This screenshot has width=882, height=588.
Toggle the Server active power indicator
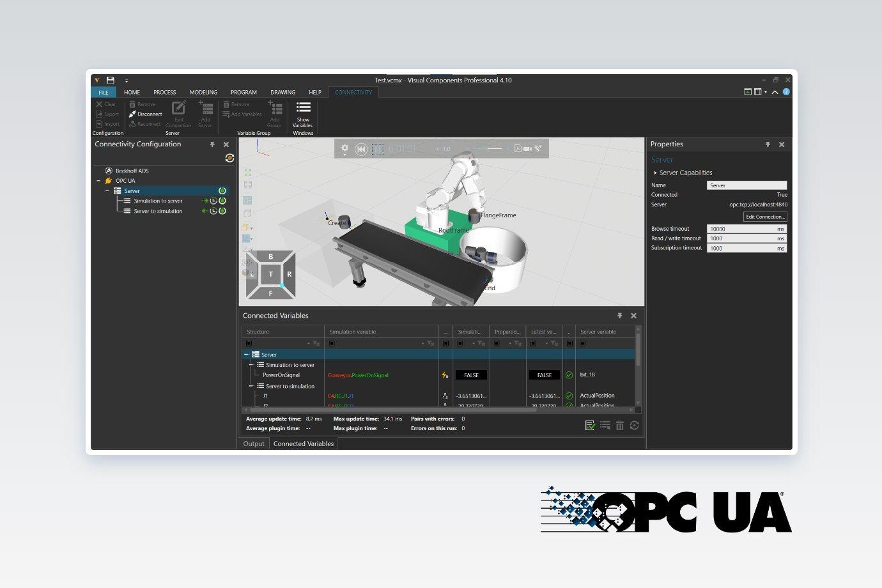pos(222,190)
